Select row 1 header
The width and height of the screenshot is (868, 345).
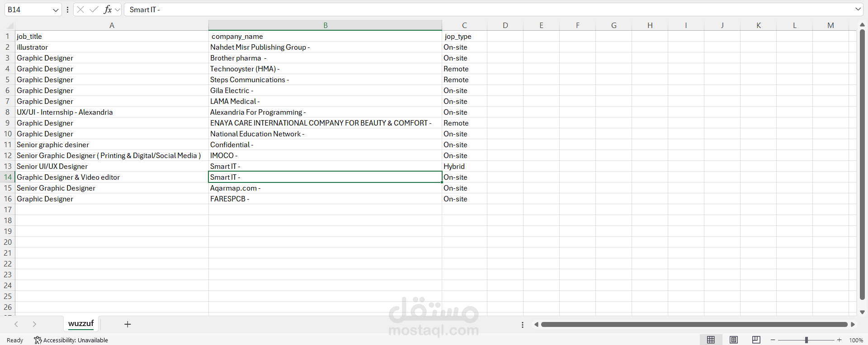click(8, 36)
